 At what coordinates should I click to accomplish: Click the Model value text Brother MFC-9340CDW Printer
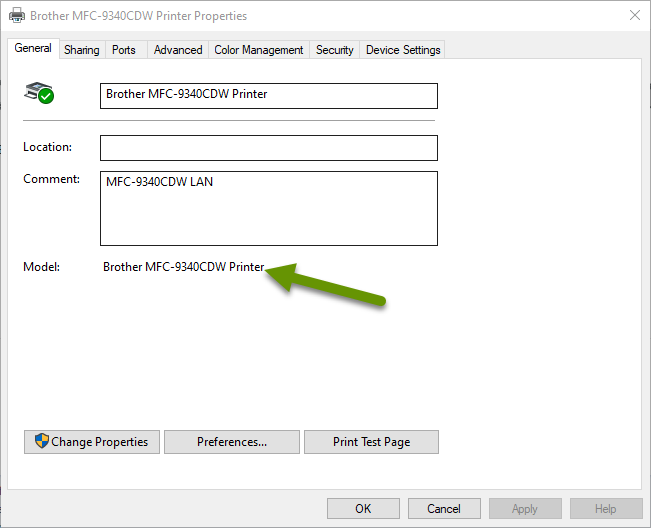tap(184, 266)
